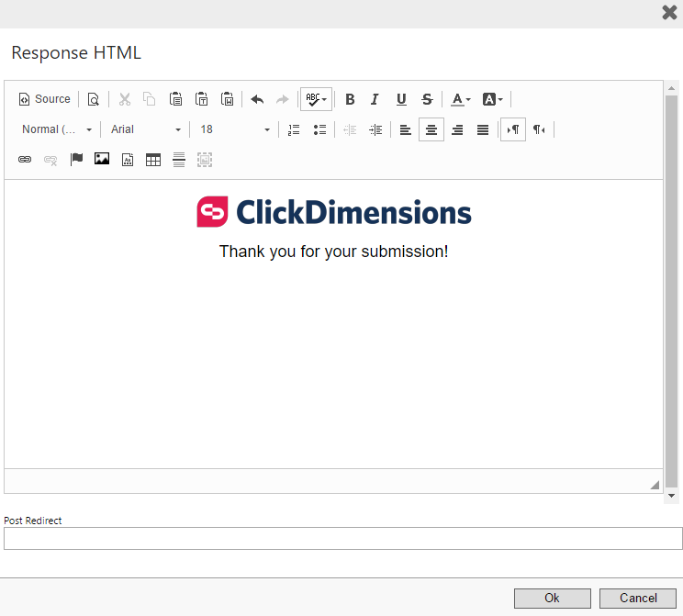Insert a hyperlink with link icon
This screenshot has width=683, height=616.
pos(25,160)
